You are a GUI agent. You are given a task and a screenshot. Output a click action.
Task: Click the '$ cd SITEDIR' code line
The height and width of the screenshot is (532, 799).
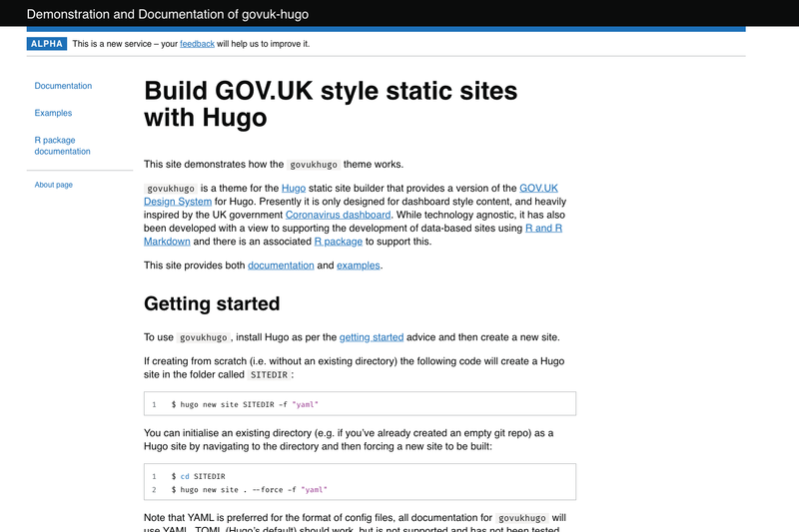point(198,476)
